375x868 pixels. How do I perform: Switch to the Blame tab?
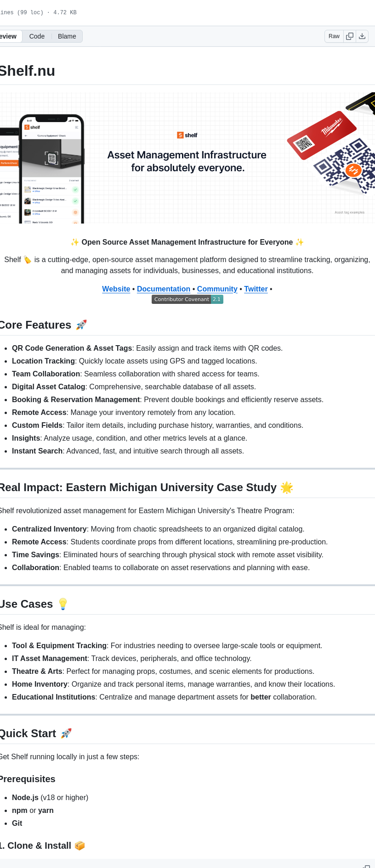tap(67, 36)
